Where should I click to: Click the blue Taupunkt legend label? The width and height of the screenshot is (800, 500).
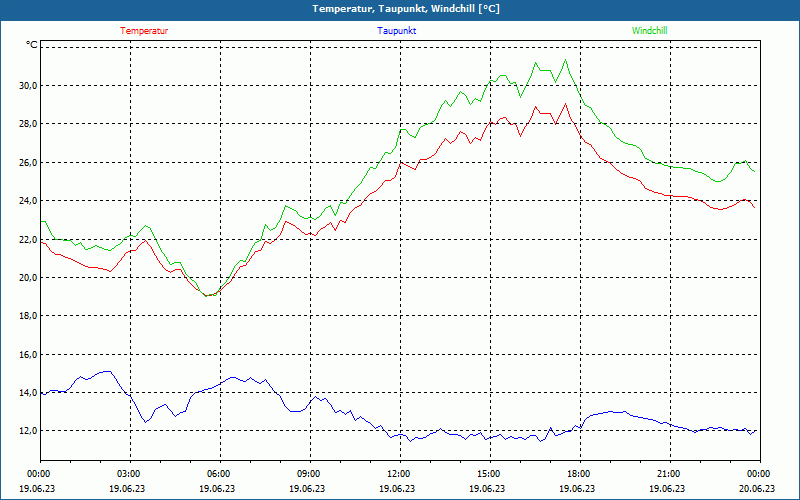click(396, 31)
